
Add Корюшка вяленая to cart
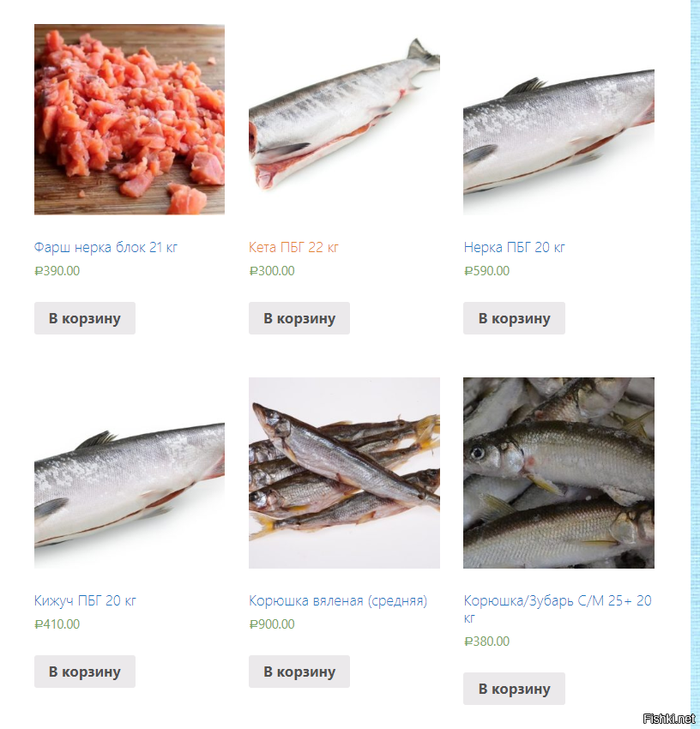pos(299,672)
